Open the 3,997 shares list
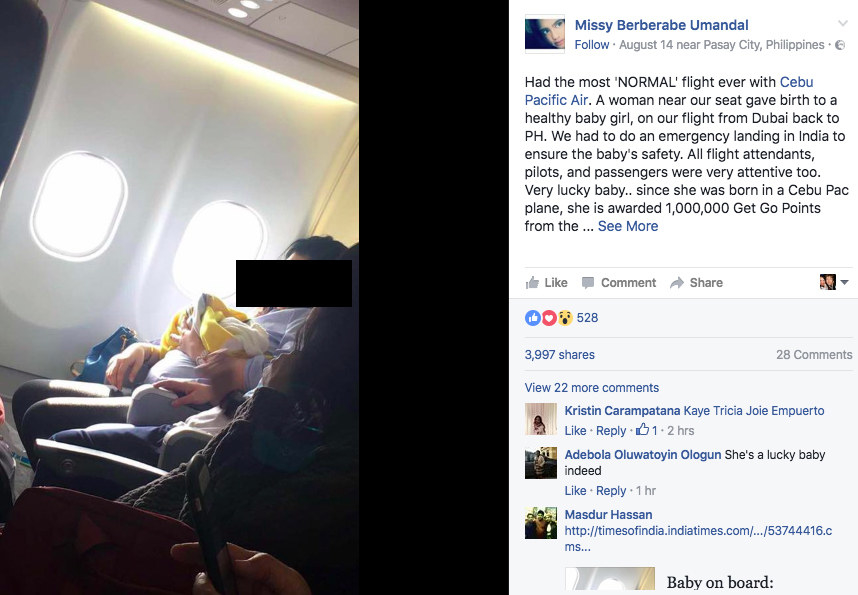The width and height of the screenshot is (858, 595). 559,355
